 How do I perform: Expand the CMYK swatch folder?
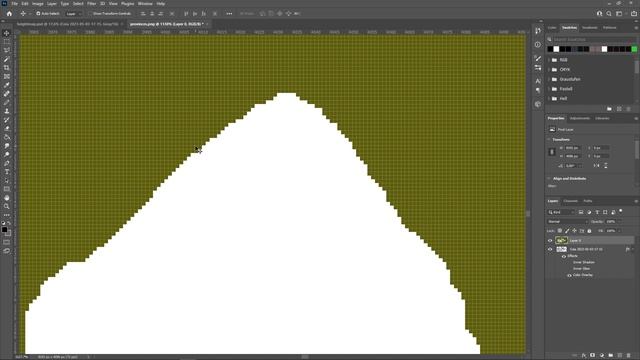click(549, 70)
